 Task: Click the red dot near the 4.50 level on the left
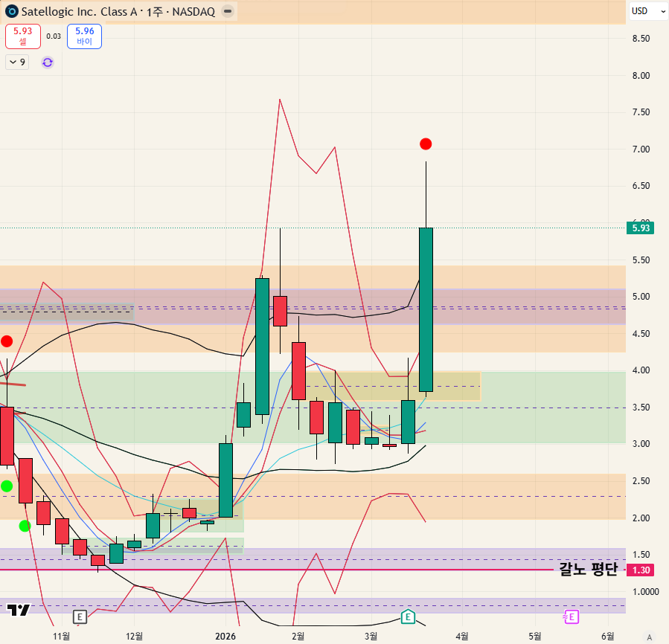point(7,341)
